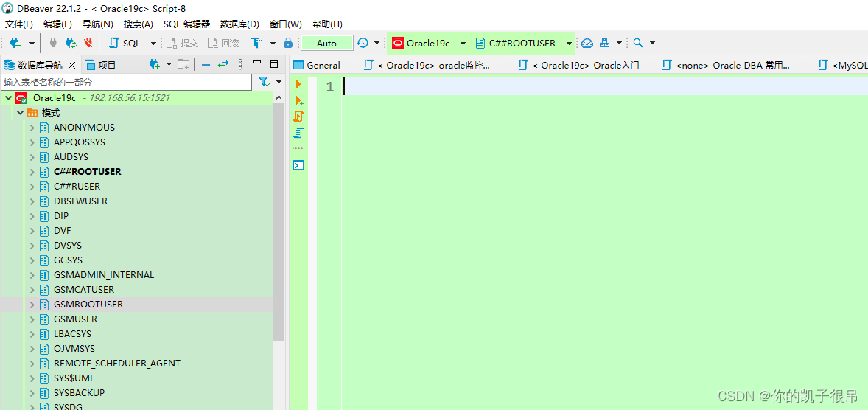Open the 编辑(E) menu
Image resolution: width=868 pixels, height=410 pixels.
tap(57, 24)
